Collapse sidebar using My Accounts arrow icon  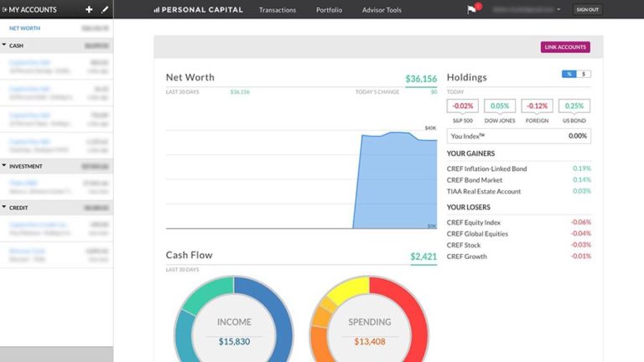[x=4, y=9]
